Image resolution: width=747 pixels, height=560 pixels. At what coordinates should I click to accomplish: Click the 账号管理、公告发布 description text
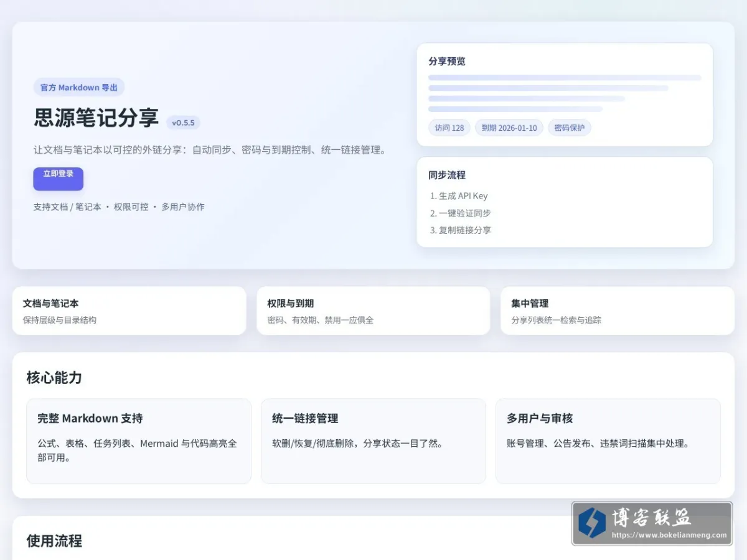[x=598, y=444]
